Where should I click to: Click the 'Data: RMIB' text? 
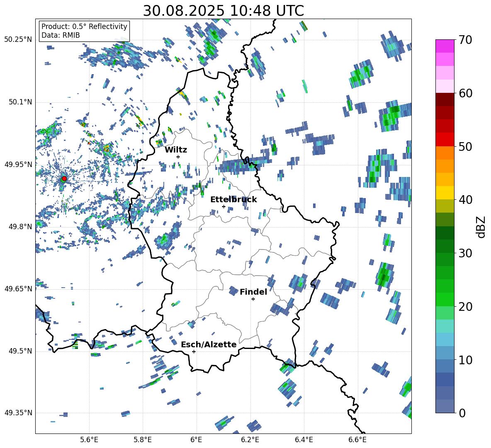tap(61, 35)
